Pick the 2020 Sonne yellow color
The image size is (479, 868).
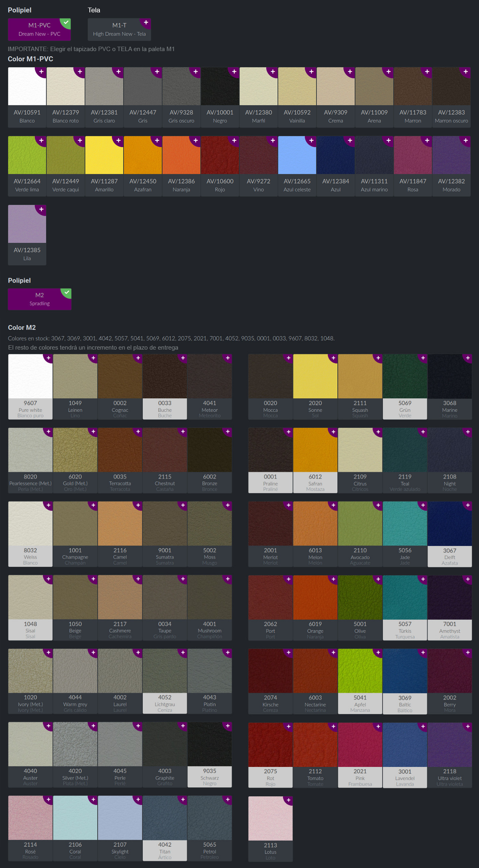(x=315, y=376)
